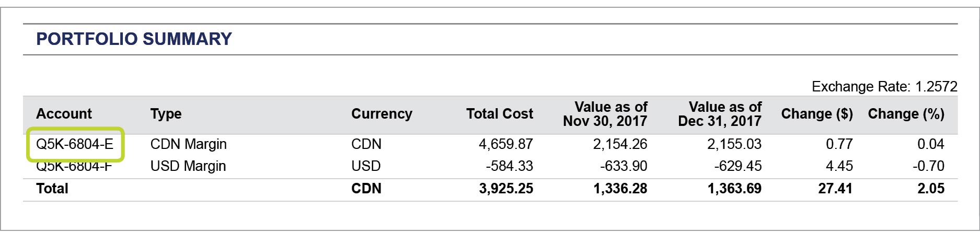Viewport: 980px width, 232px height.
Task: Click the highlighted account Q5K-6804-E
Action: pyautogui.click(x=75, y=144)
